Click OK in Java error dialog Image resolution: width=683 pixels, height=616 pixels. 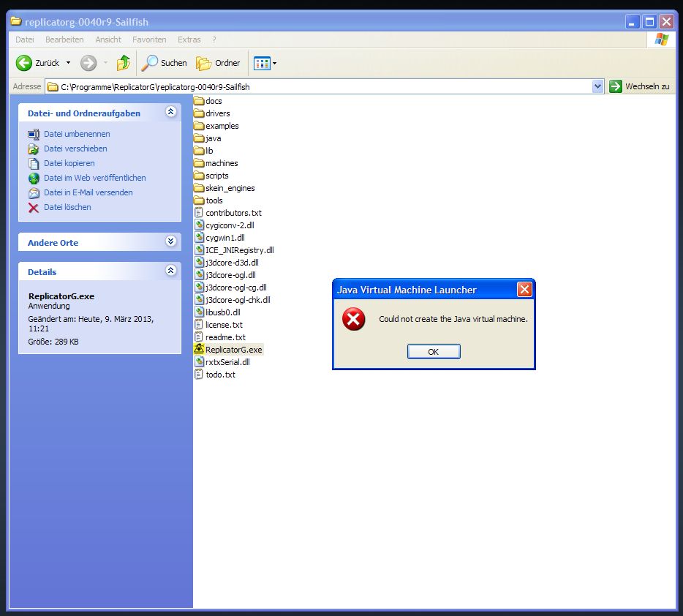pos(434,352)
